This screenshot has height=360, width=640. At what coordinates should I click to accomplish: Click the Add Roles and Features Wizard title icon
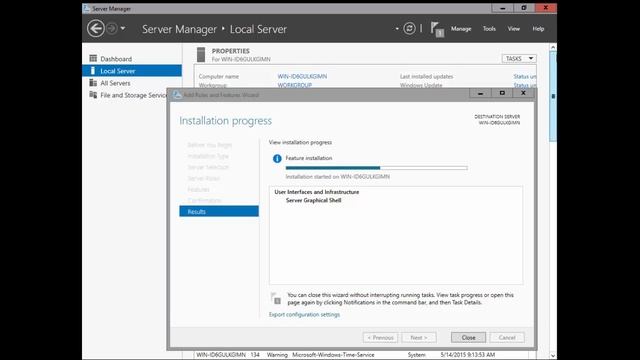tap(177, 95)
